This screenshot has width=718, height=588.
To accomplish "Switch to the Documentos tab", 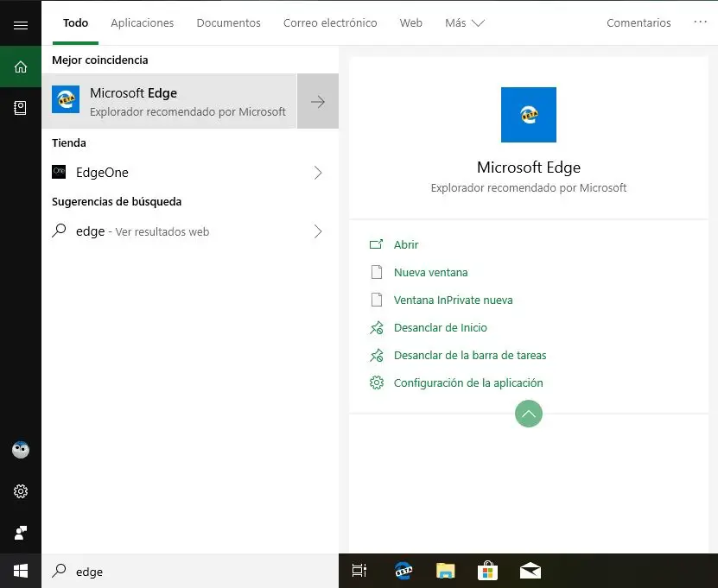I will pos(228,22).
